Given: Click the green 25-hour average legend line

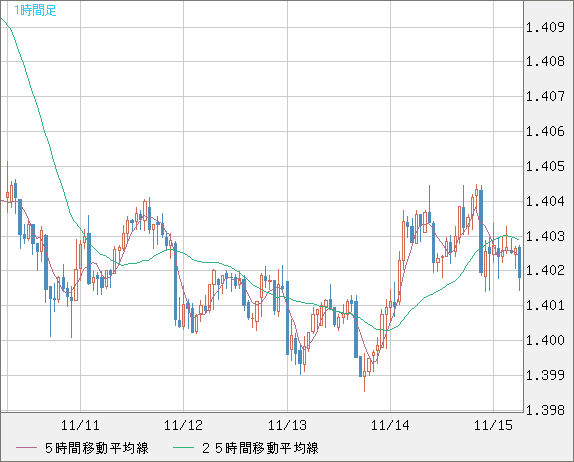Looking at the screenshot, I should 183,448.
